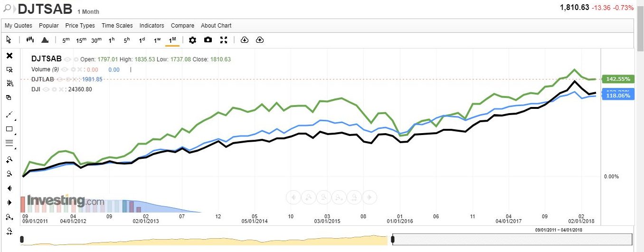The height and width of the screenshot is (252, 644).
Task: Toggle visibility eye for DJTSAB series
Action: (x=68, y=59)
